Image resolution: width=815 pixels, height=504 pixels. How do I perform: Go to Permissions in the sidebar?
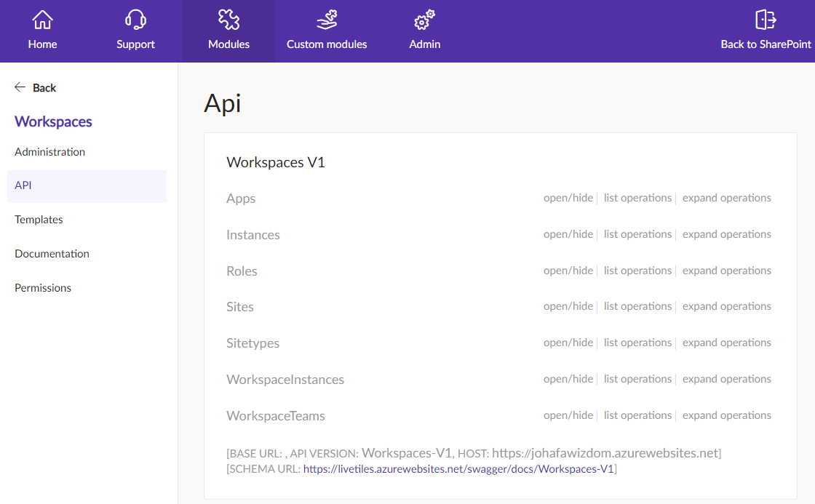coord(43,288)
